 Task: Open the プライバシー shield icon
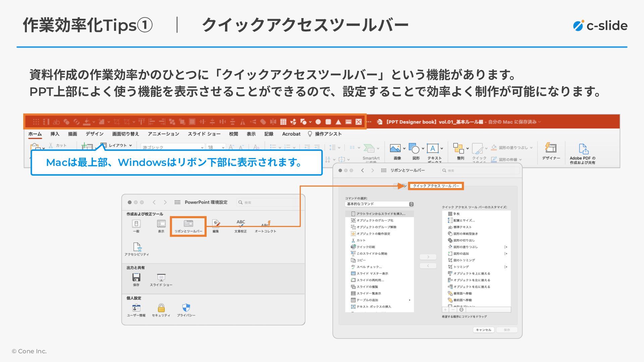(186, 308)
